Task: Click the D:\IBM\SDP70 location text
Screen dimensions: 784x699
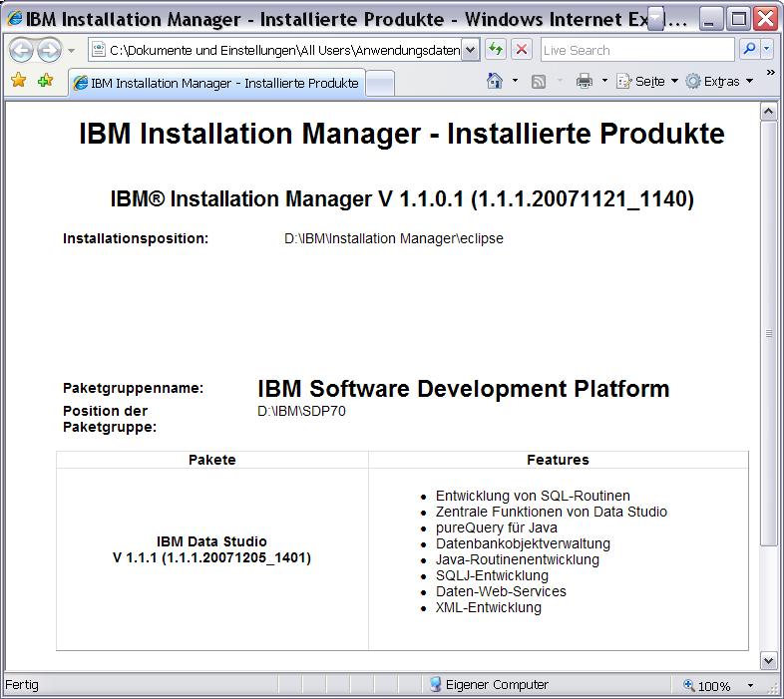Action: (x=301, y=411)
